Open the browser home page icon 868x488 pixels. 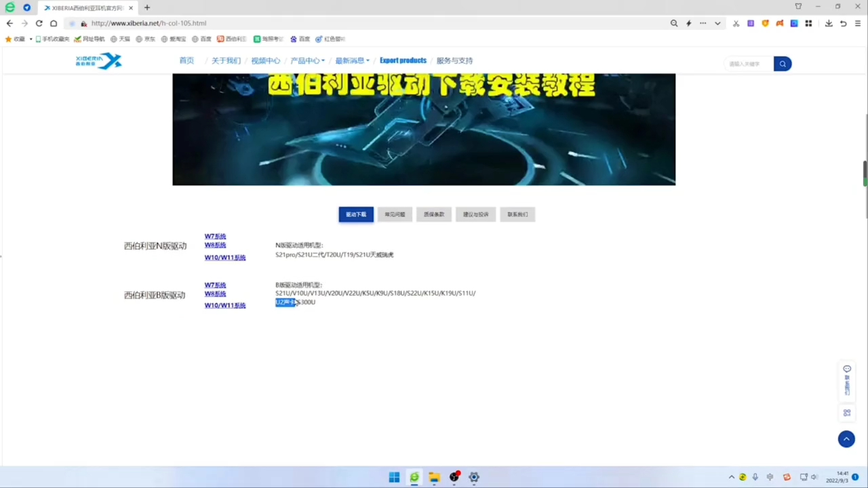tap(54, 23)
